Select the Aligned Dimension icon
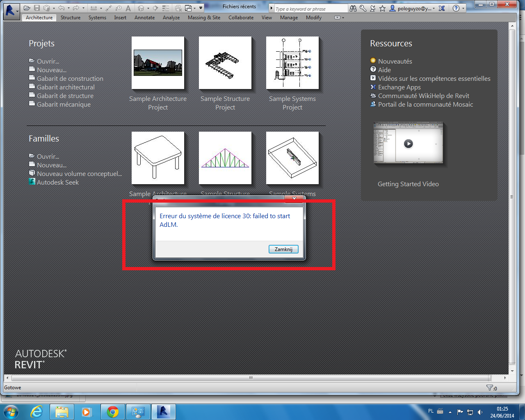The height and width of the screenshot is (420, 525). pyautogui.click(x=109, y=8)
